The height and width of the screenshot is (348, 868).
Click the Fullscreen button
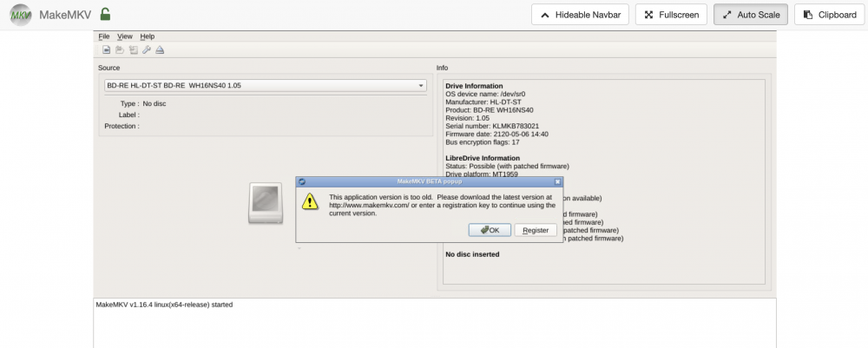(672, 15)
